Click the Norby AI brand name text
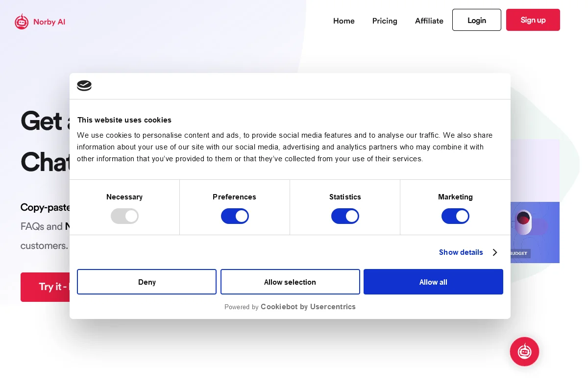This screenshot has height=392, width=588. 49,22
